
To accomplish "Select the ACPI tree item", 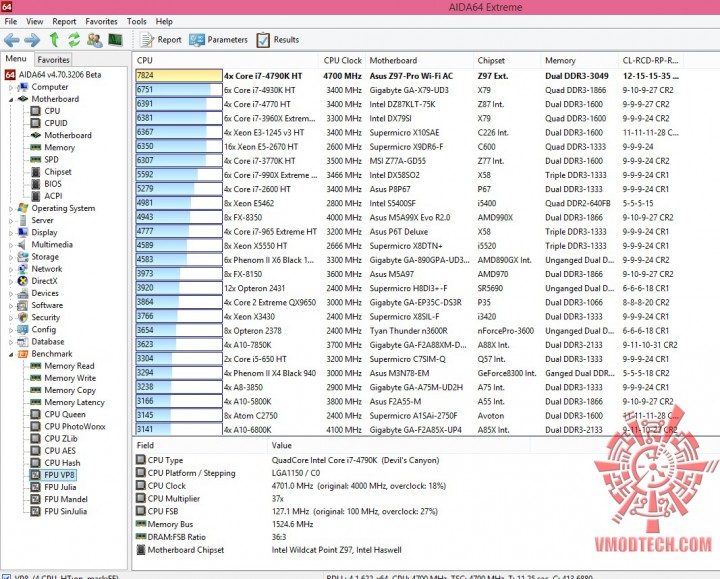I will 46,196.
